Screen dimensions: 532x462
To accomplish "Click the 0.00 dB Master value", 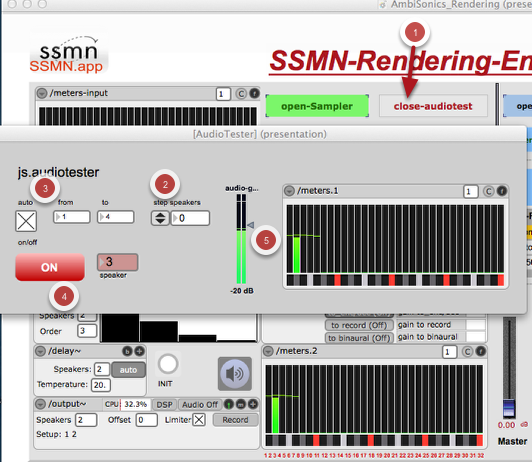I will (507, 425).
